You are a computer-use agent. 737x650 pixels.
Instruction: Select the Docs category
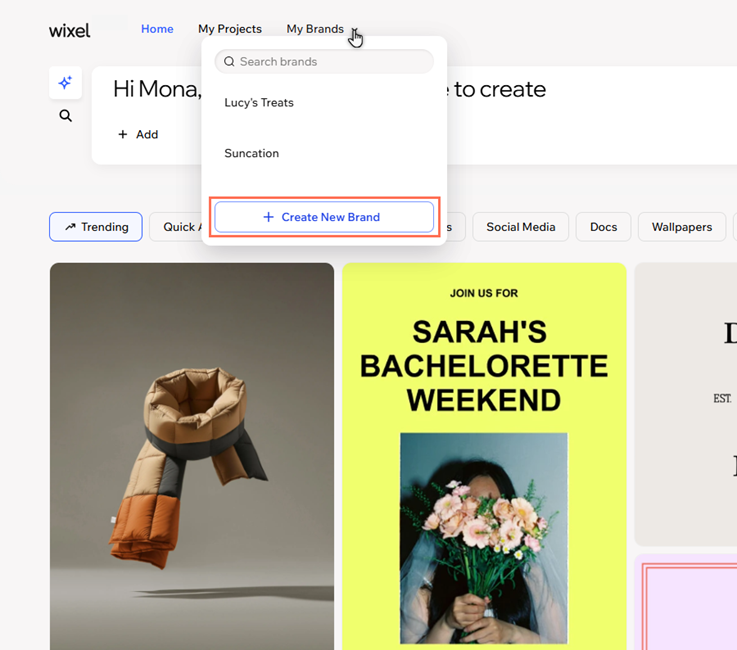pyautogui.click(x=604, y=227)
